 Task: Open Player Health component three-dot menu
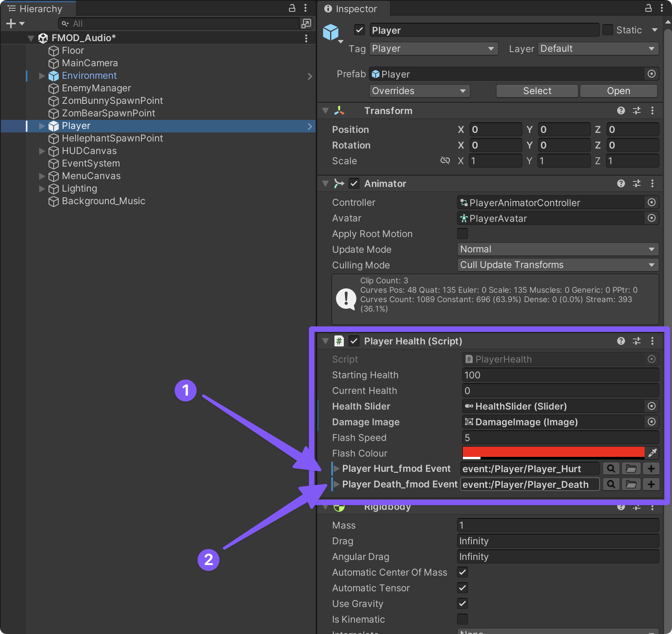[652, 341]
